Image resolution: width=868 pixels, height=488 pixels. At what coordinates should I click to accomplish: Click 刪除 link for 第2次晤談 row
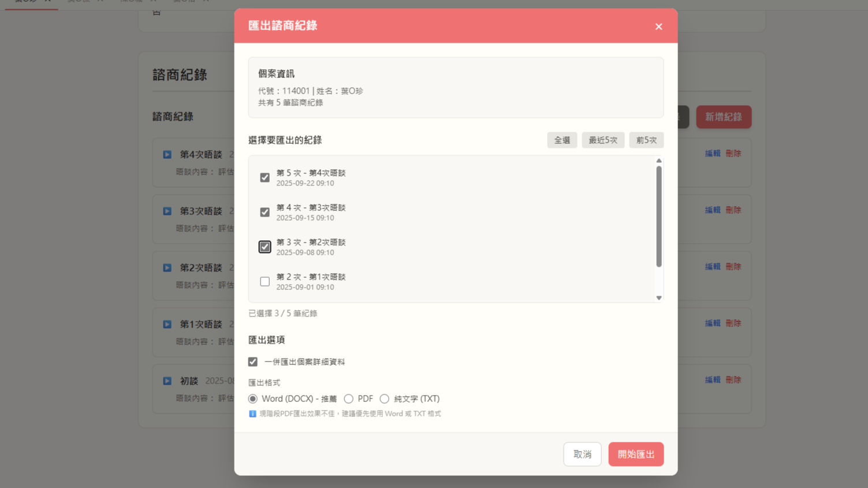click(x=733, y=267)
